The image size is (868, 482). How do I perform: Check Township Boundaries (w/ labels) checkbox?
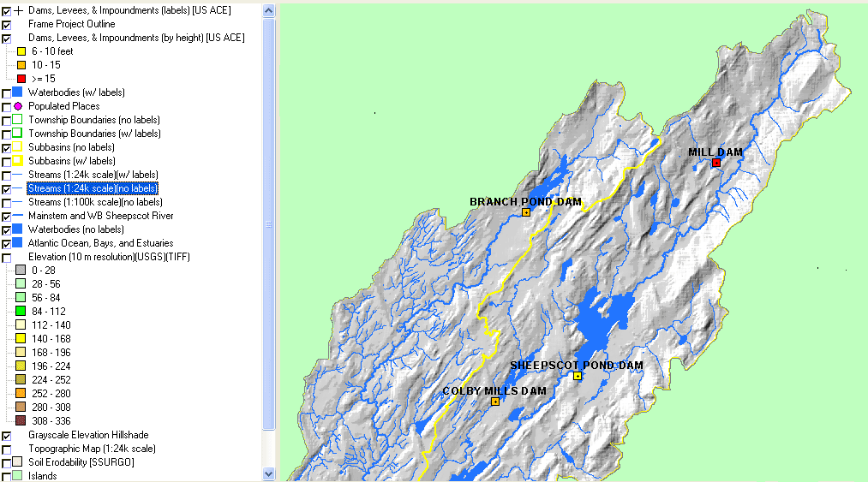(x=7, y=134)
